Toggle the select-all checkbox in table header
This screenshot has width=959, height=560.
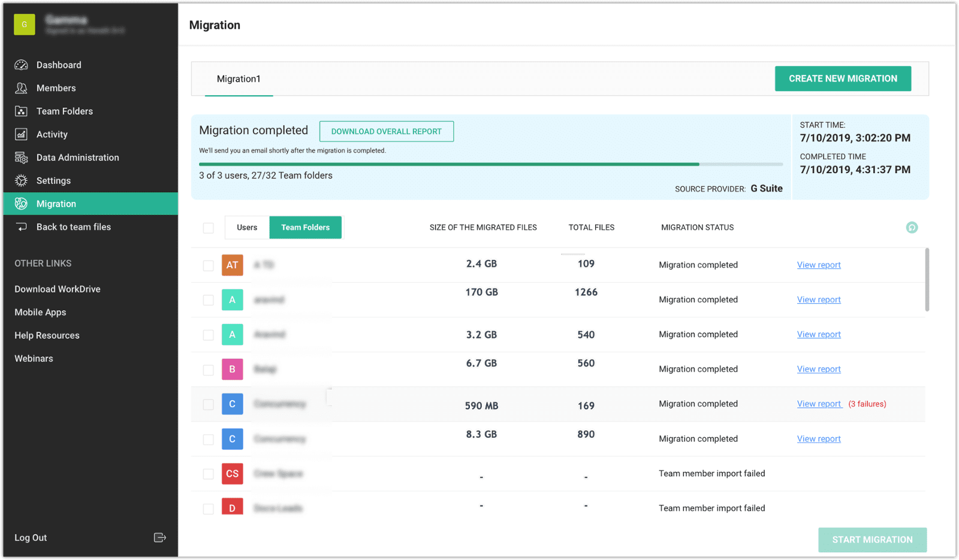click(x=208, y=228)
